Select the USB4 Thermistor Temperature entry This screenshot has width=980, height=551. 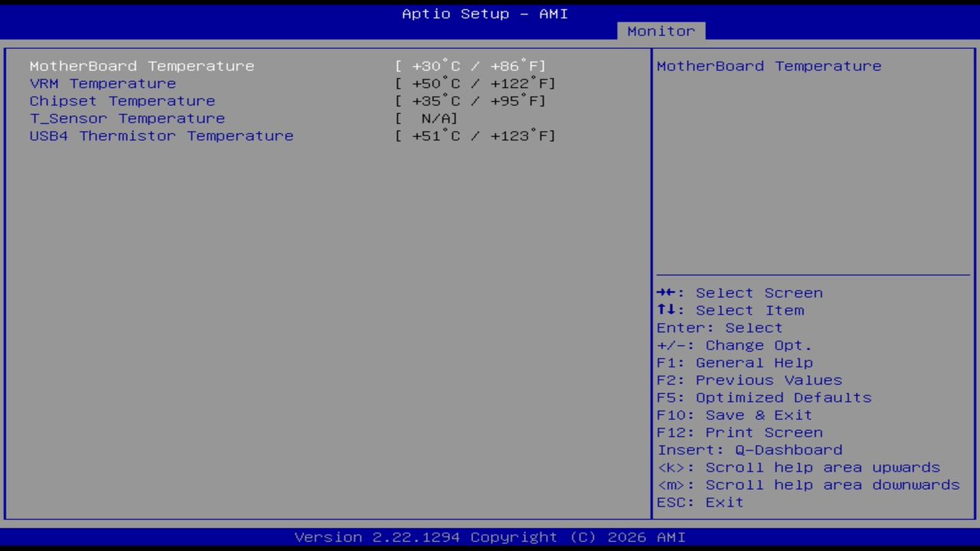pos(161,135)
